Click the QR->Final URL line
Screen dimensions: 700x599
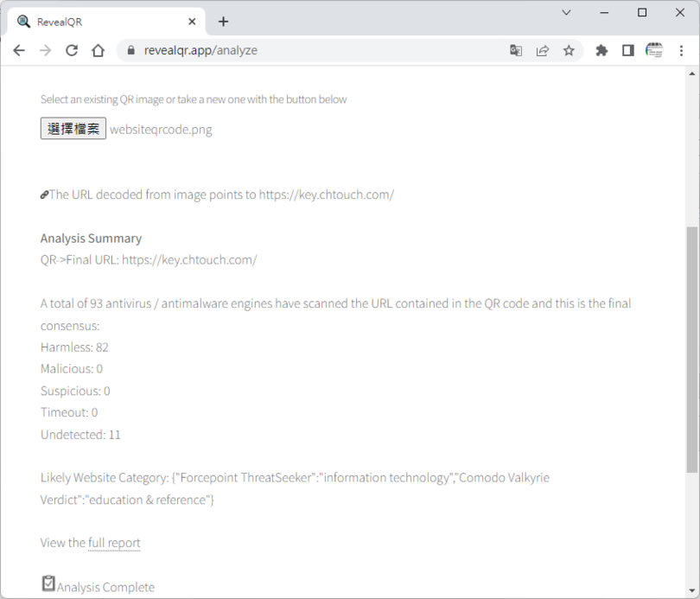click(149, 260)
